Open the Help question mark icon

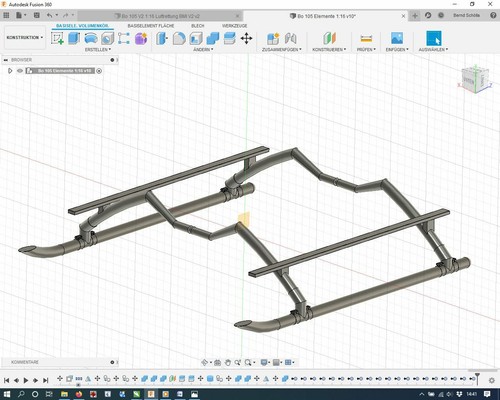493,15
